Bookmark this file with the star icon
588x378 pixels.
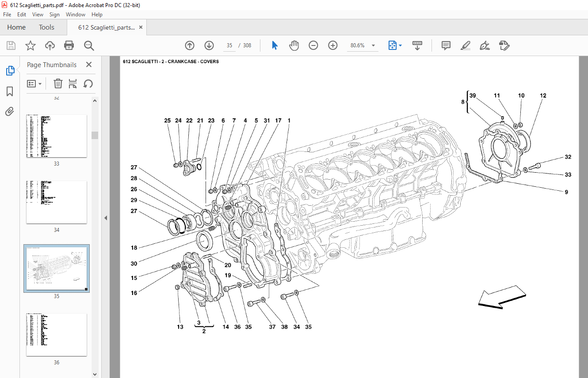click(x=30, y=45)
